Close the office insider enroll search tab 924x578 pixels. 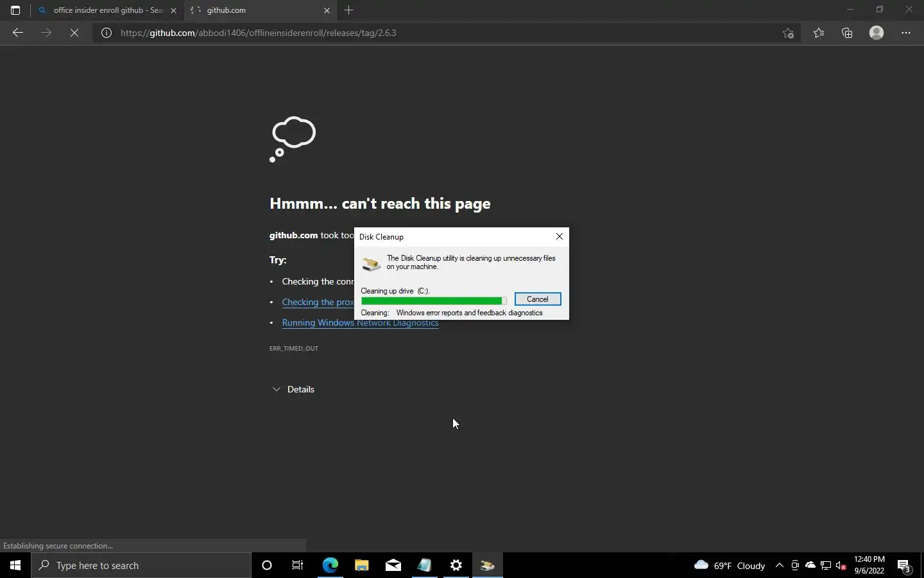(x=173, y=10)
